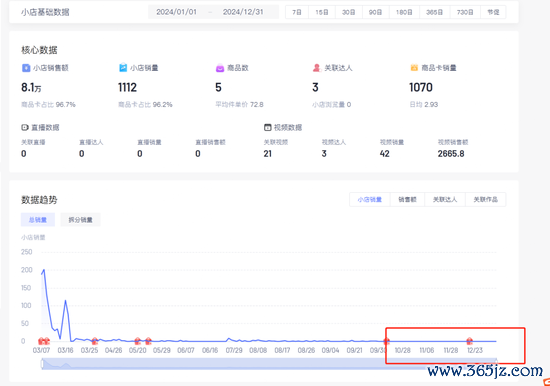Toggle the 总销量 total sales view

tap(38, 220)
